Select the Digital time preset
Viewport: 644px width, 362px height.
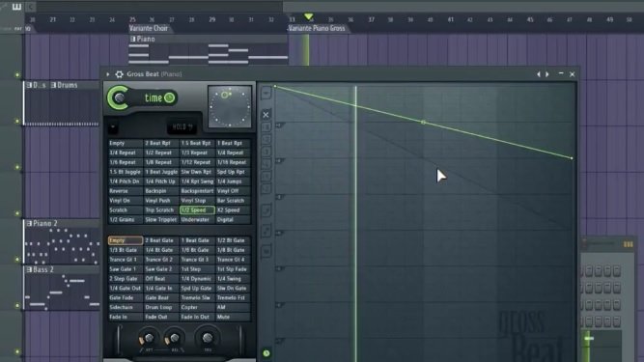click(x=233, y=219)
